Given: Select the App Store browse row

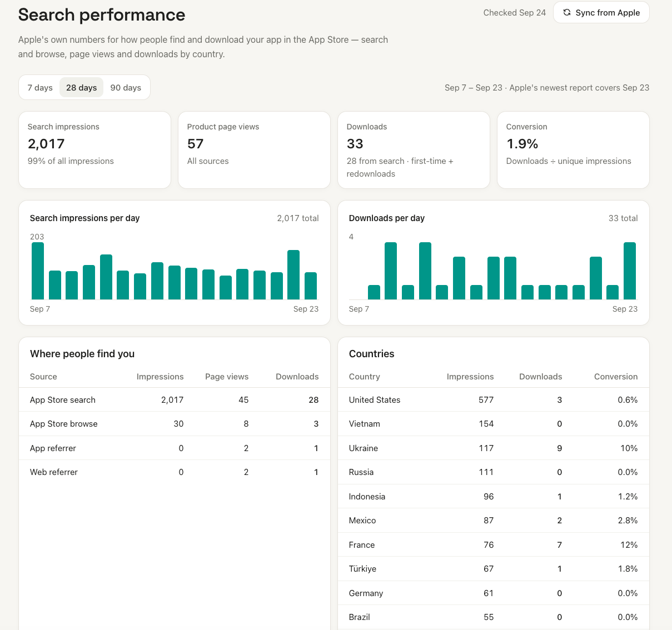Looking at the screenshot, I should (x=175, y=423).
